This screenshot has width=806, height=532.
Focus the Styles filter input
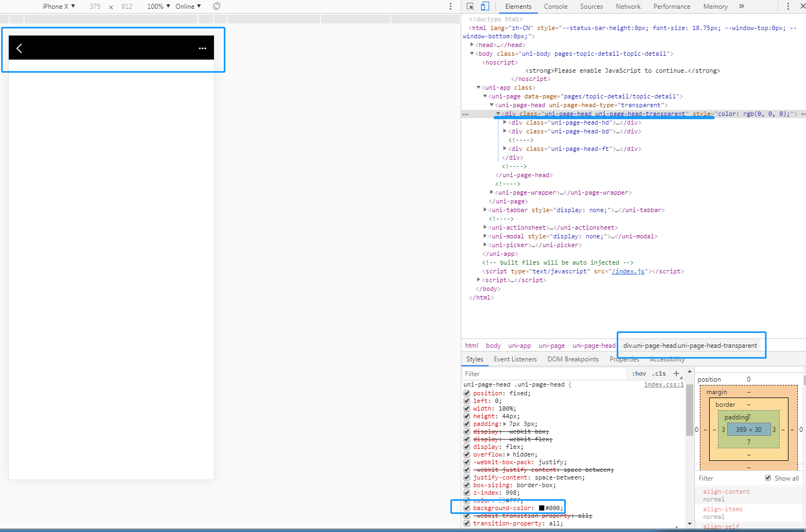click(544, 373)
